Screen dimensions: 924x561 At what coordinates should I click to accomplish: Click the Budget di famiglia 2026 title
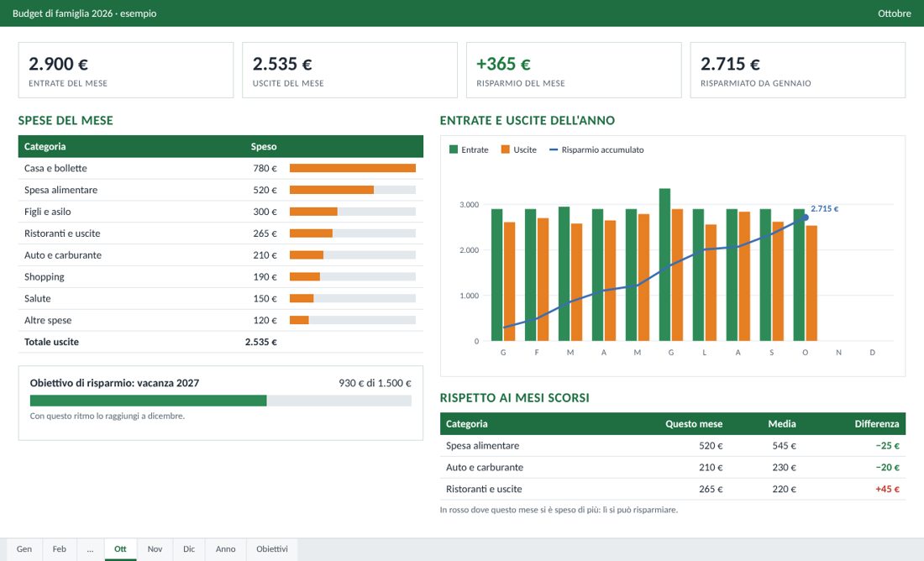pyautogui.click(x=84, y=13)
